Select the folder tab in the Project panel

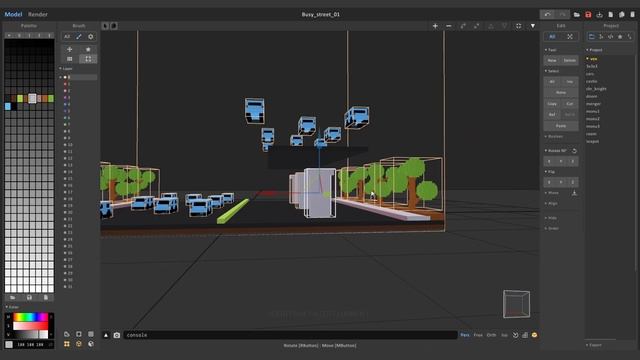[x=591, y=37]
